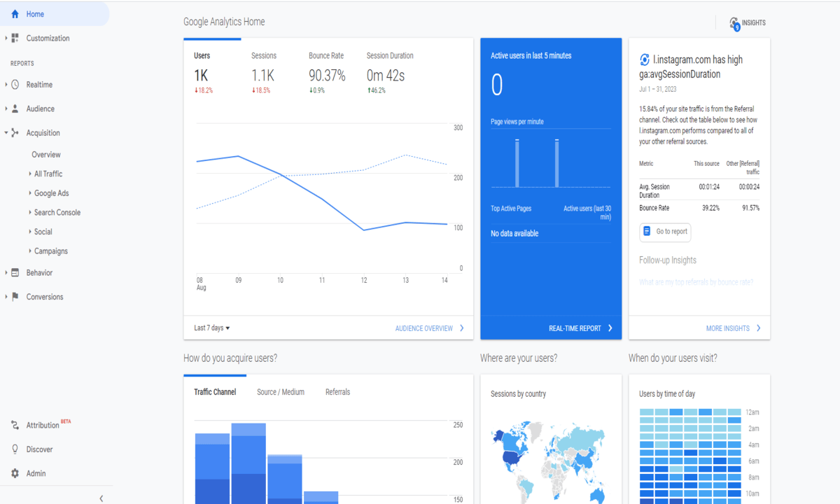
Task: Expand the Social submenu
Action: [30, 232]
